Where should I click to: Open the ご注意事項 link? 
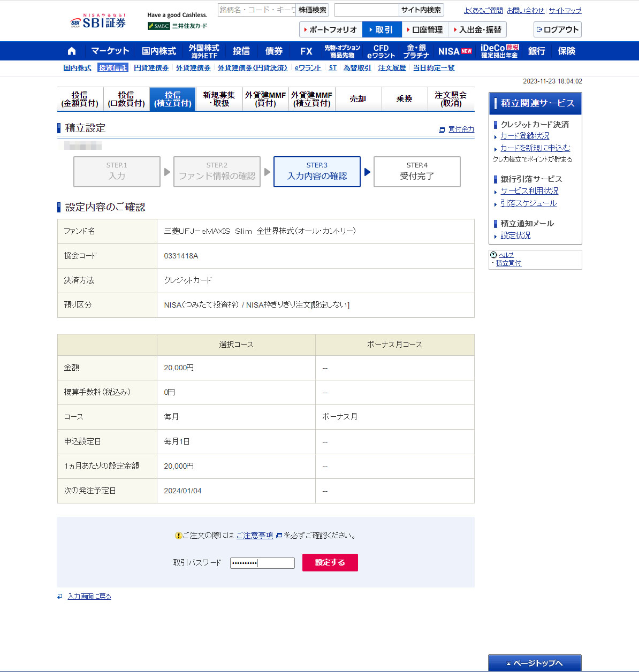[x=255, y=536]
